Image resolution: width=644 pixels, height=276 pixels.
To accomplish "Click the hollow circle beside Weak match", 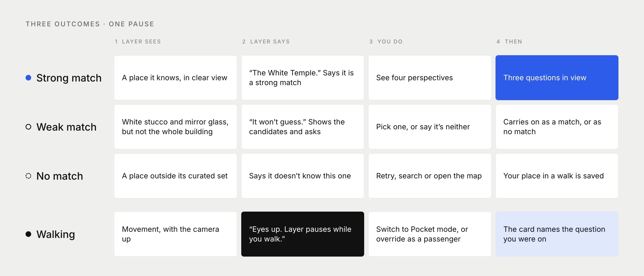I will tap(28, 127).
